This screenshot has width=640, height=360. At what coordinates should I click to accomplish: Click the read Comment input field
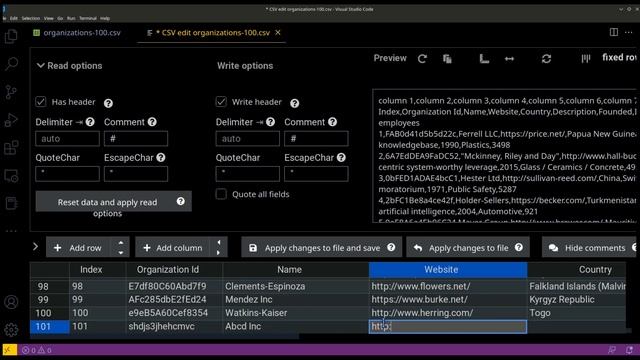point(136,138)
